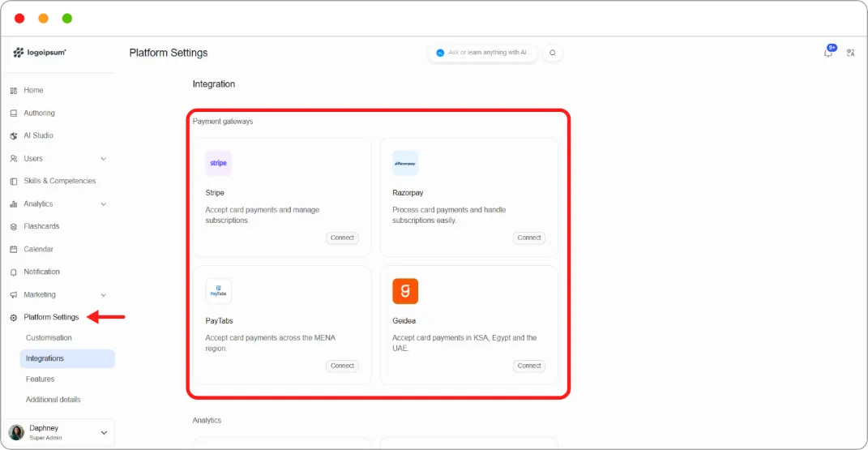Click the Ask AI input field
The image size is (868, 450).
[x=483, y=53]
